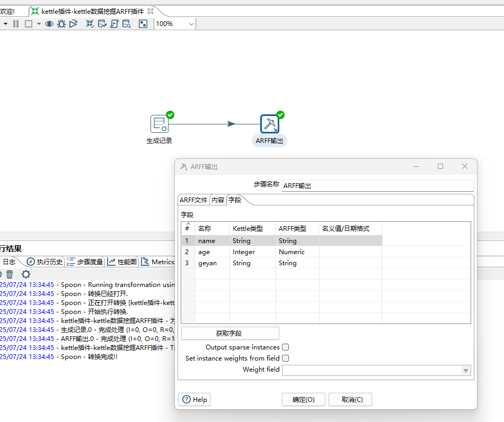This screenshot has height=422, width=504.
Task: Select the geyan field cell
Action: coord(212,263)
